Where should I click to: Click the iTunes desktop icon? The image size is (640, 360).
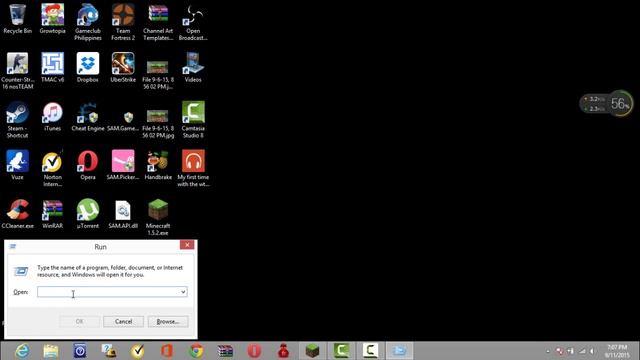pyautogui.click(x=52, y=116)
